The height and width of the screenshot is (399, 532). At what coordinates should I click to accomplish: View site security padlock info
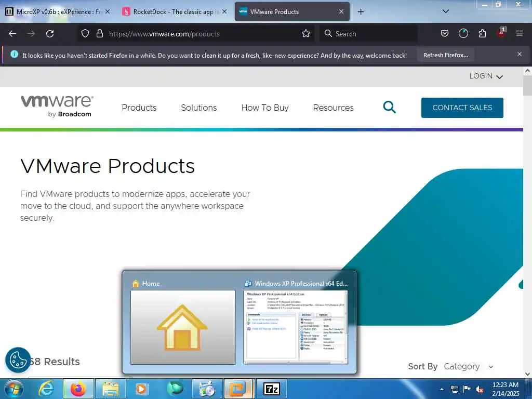(x=99, y=34)
